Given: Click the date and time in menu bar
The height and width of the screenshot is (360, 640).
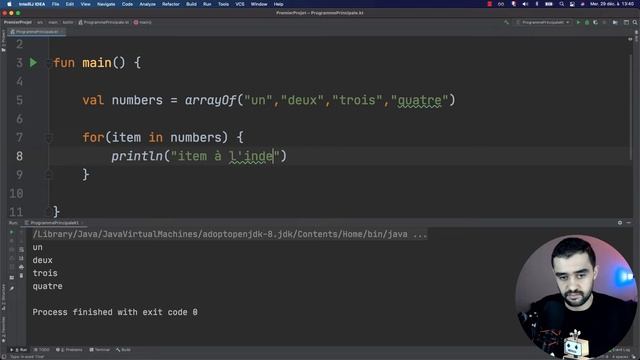Looking at the screenshot, I should pos(612,4).
